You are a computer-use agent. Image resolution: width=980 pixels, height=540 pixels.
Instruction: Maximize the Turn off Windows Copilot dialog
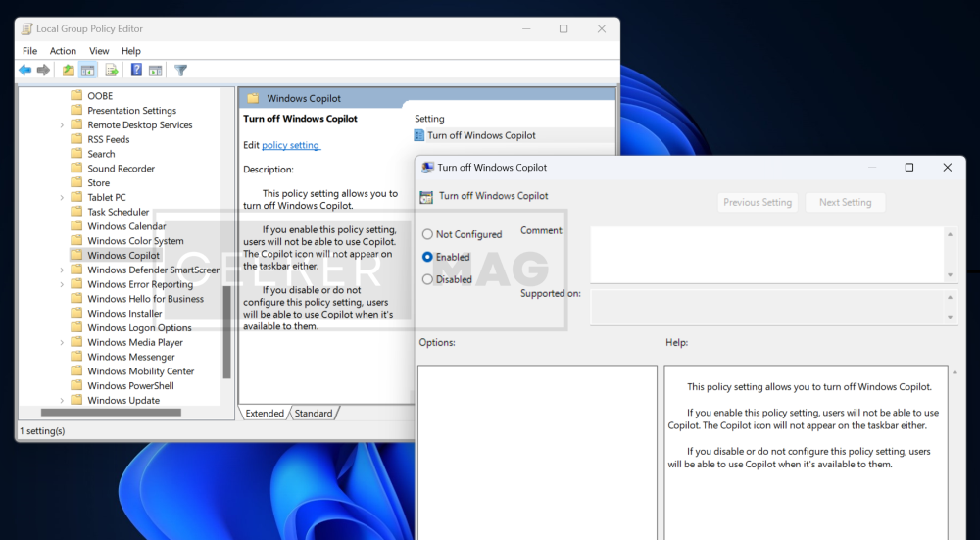(x=909, y=168)
